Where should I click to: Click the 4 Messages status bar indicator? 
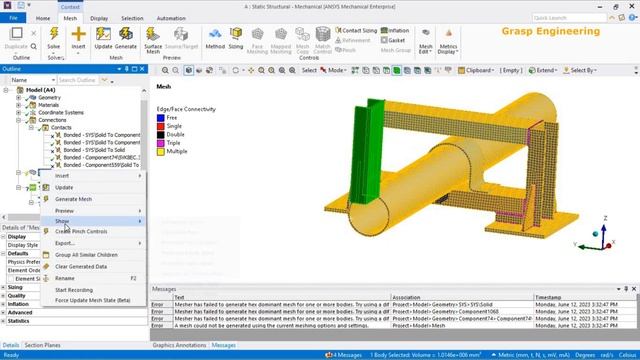343,355
